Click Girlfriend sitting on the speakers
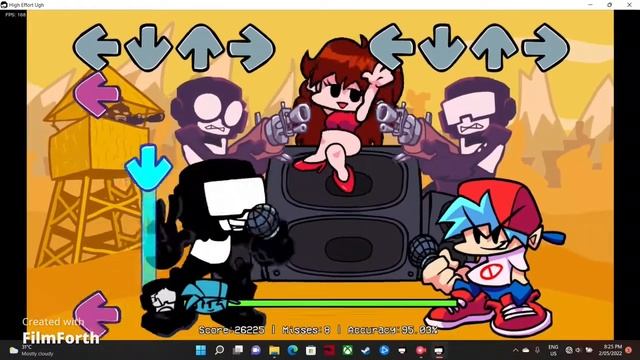 (347, 114)
